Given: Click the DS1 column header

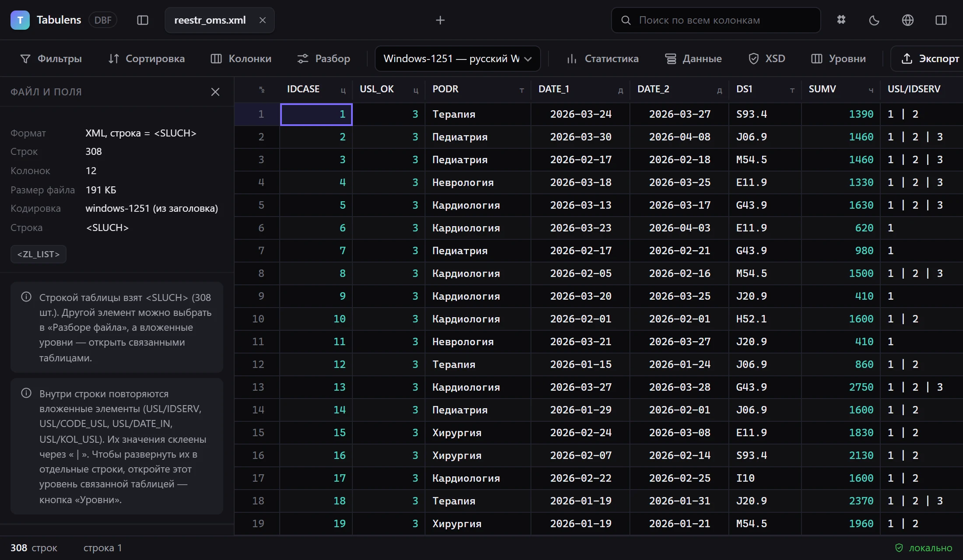Looking at the screenshot, I should click(x=765, y=89).
